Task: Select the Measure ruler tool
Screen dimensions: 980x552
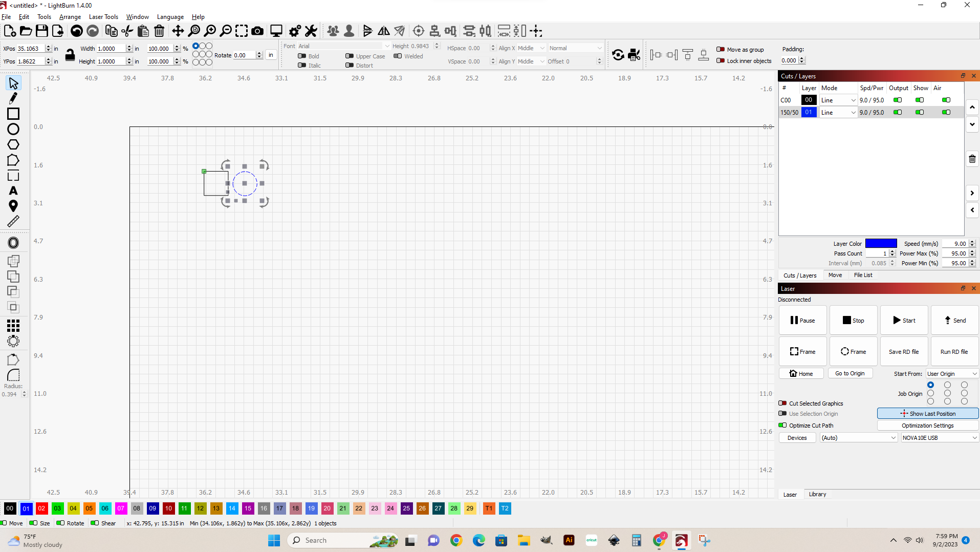Action: coord(13,221)
